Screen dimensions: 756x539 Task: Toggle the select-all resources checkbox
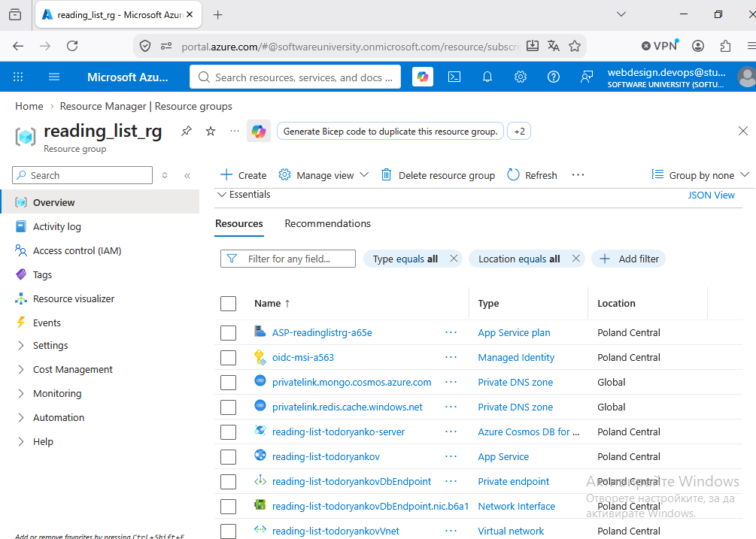(228, 304)
